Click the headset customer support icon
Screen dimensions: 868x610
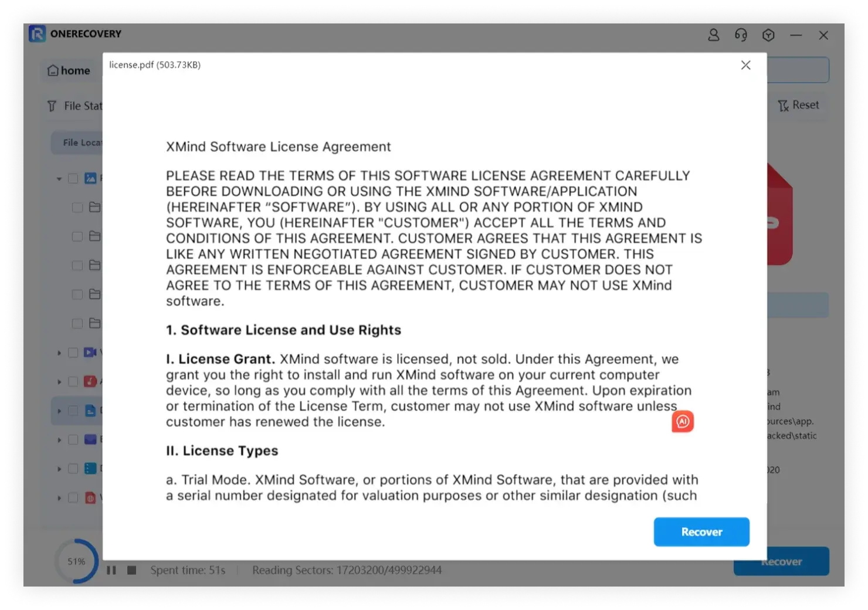coord(741,35)
